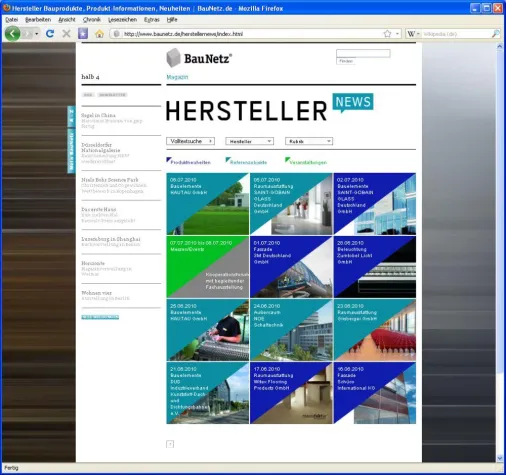Open the green Messen/Events tile

pos(208,267)
